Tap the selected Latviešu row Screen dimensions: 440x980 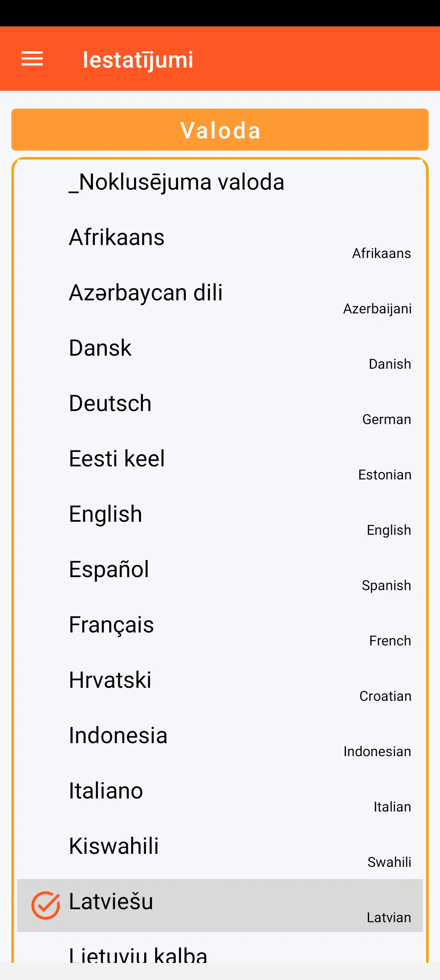tap(220, 905)
